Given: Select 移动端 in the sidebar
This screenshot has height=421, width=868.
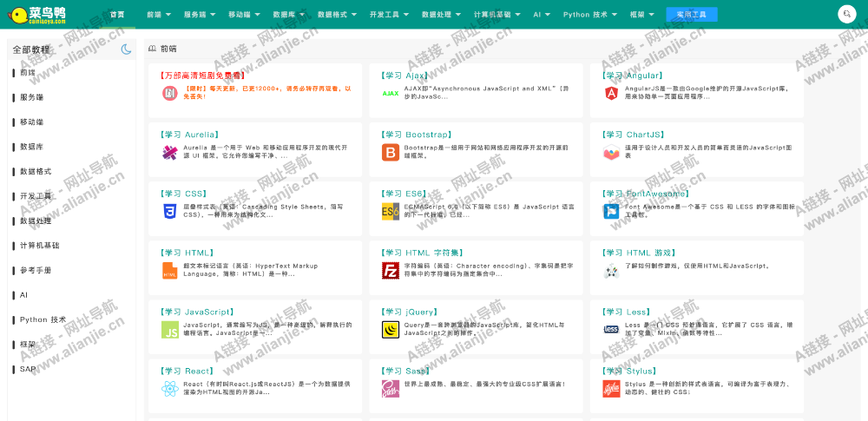Looking at the screenshot, I should coord(31,122).
